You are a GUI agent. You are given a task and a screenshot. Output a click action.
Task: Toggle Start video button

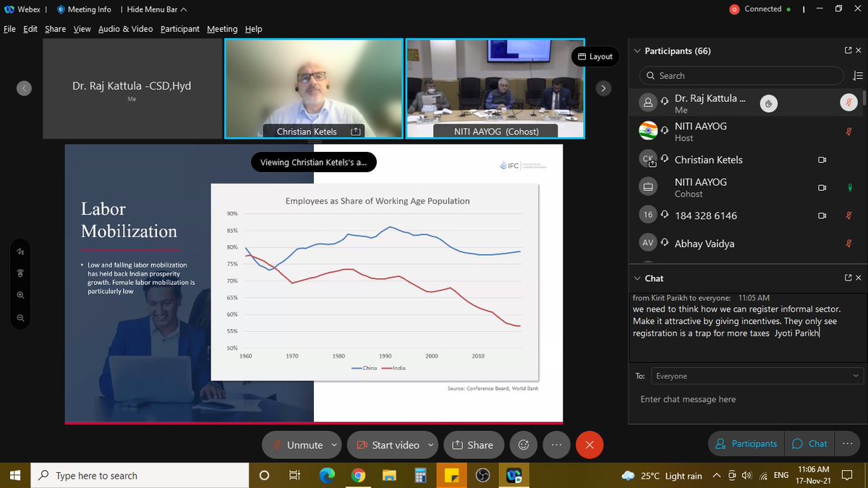pyautogui.click(x=387, y=445)
